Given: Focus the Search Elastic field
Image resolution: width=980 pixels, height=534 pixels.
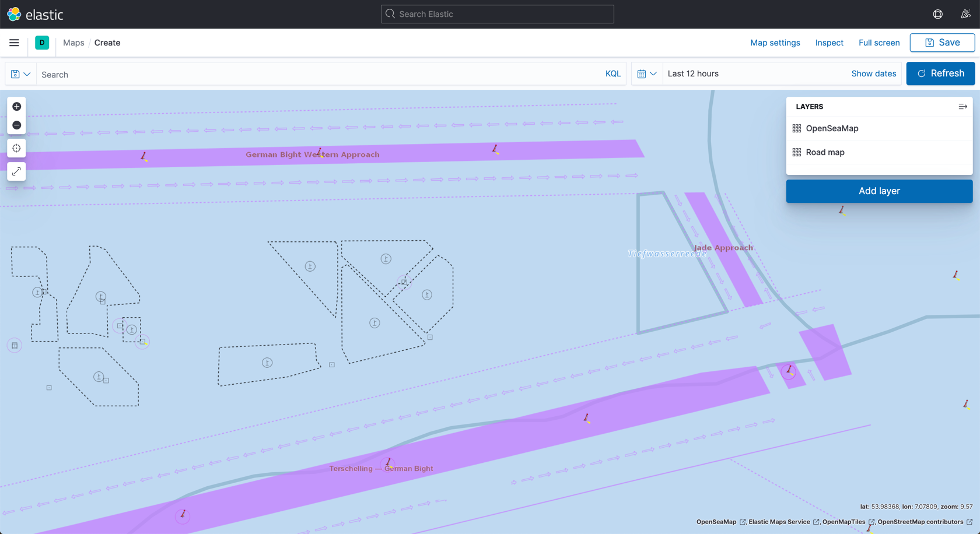Looking at the screenshot, I should pyautogui.click(x=497, y=14).
